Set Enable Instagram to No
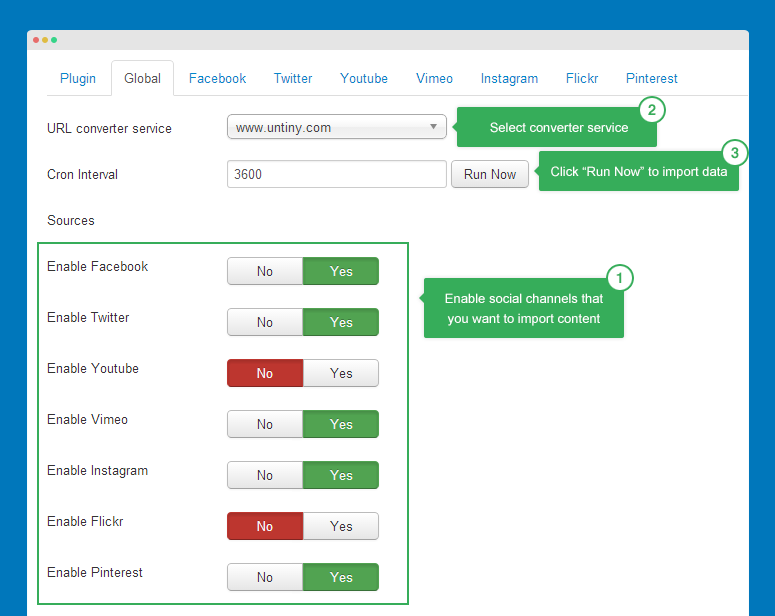The width and height of the screenshot is (775, 616). coord(265,475)
